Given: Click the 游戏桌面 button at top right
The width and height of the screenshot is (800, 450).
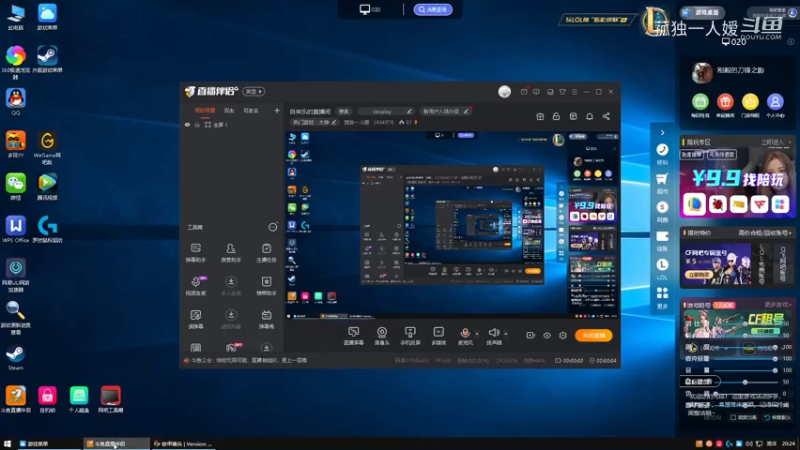Looking at the screenshot, I should [703, 12].
